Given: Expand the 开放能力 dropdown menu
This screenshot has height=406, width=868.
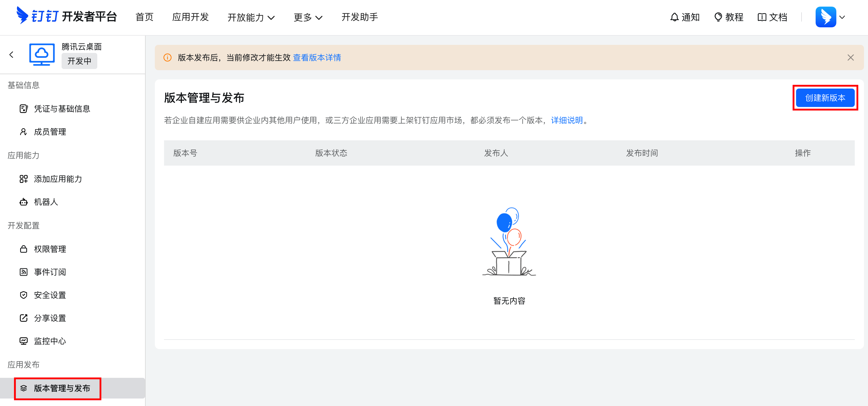Looking at the screenshot, I should [x=251, y=17].
